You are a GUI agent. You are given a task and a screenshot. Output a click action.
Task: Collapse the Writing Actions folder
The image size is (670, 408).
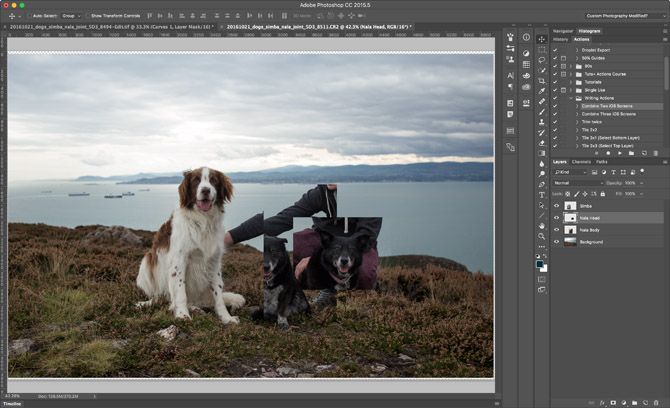(x=571, y=98)
